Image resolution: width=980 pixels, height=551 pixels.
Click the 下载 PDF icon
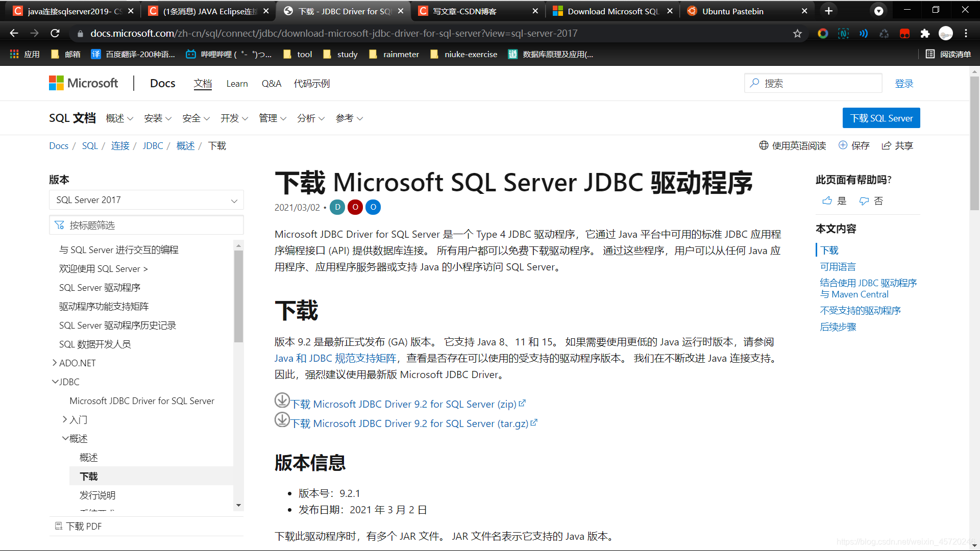(59, 526)
